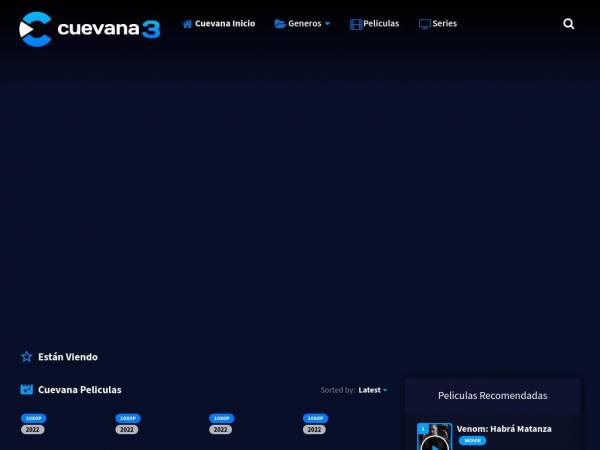Click the clapperboard icon beside Cuevana Peliculas
Viewport: 600px width, 450px height.
pos(26,390)
